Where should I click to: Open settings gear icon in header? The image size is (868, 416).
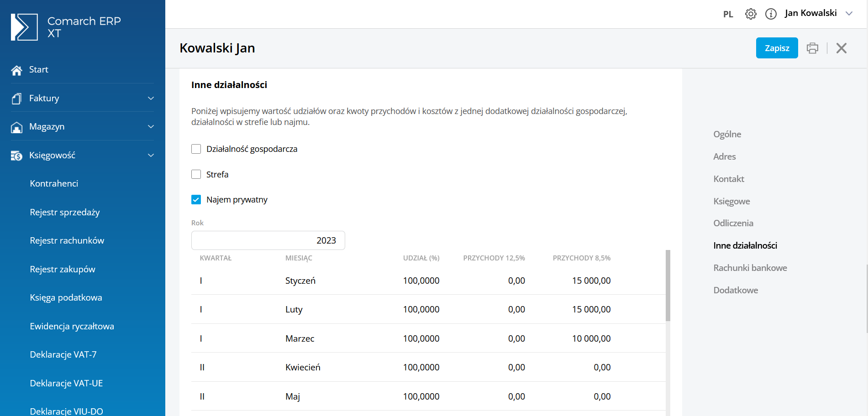tap(751, 14)
